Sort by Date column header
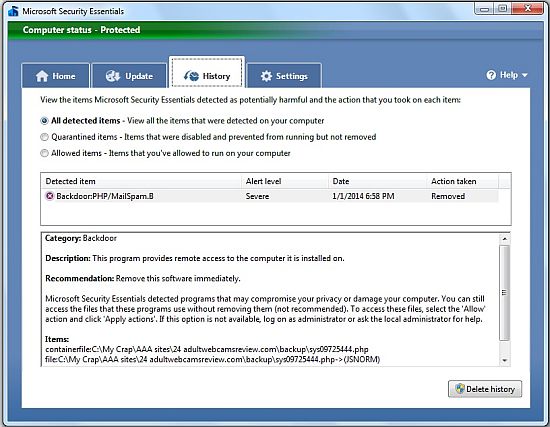Viewport: 550px width, 427px height. click(x=377, y=181)
